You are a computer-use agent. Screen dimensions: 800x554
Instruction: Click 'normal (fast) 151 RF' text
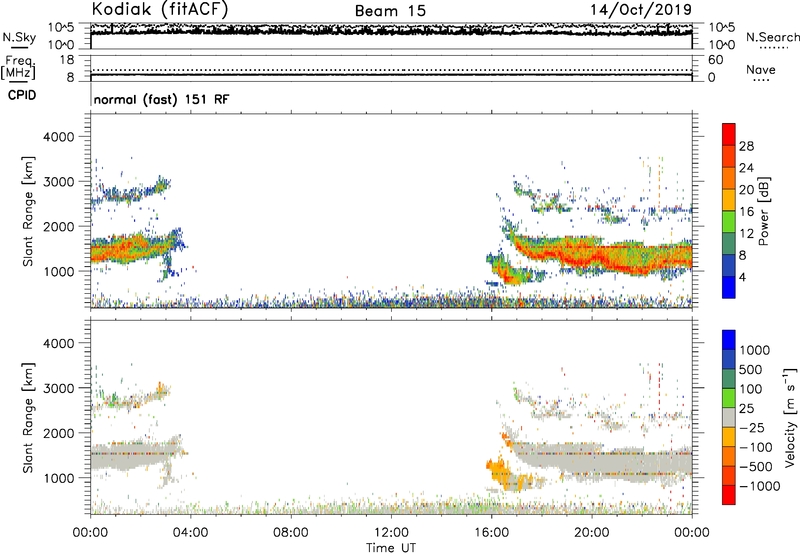click(161, 99)
